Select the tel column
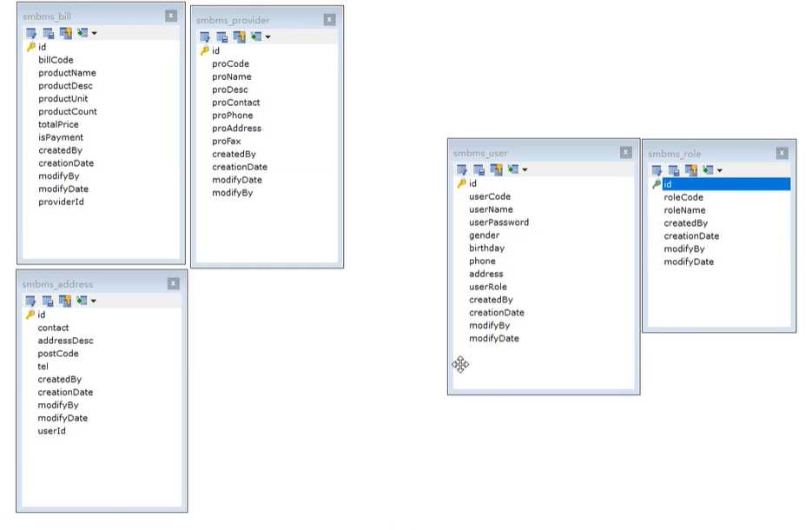The height and width of the screenshot is (530, 812). 43,367
